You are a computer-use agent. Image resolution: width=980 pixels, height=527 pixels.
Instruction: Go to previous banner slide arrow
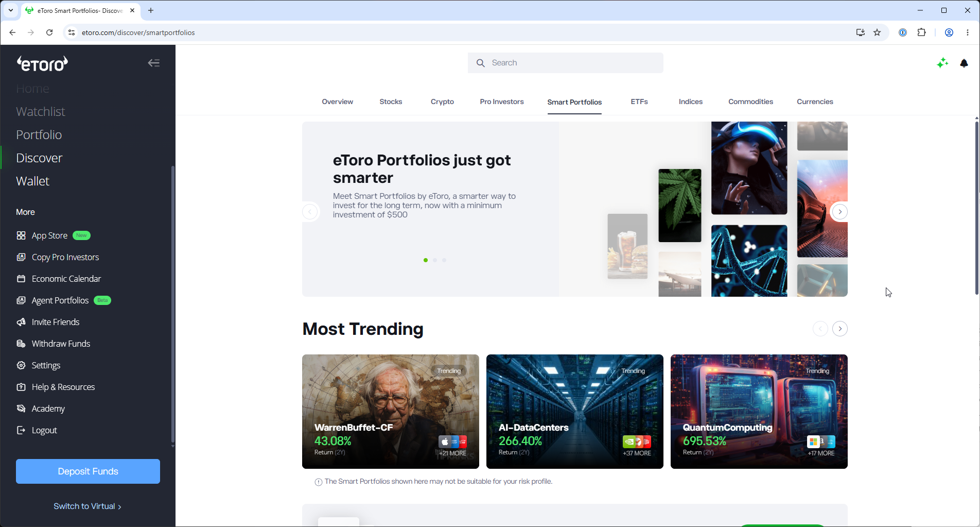click(310, 212)
